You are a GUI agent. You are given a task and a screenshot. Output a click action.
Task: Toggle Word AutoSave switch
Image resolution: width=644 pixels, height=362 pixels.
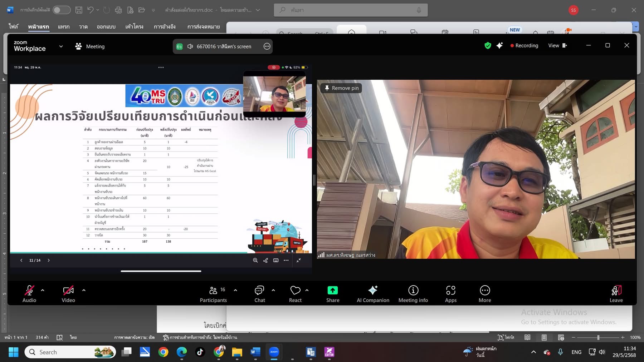click(62, 10)
